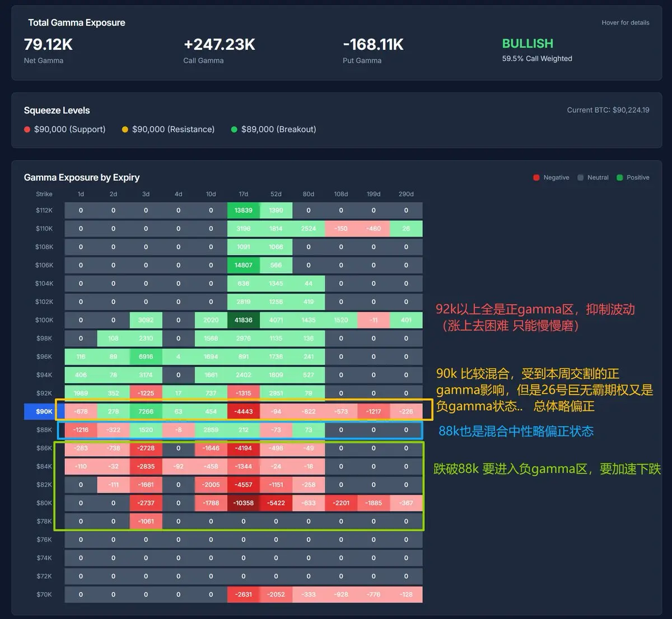Select the 290d expiry column header
Viewport: 672px width, 619px height.
tap(406, 194)
